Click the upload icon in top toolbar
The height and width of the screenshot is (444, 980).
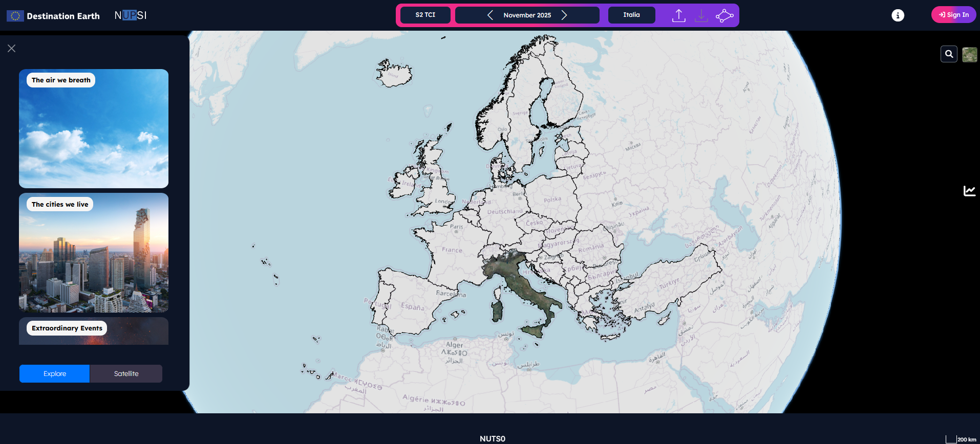(678, 15)
